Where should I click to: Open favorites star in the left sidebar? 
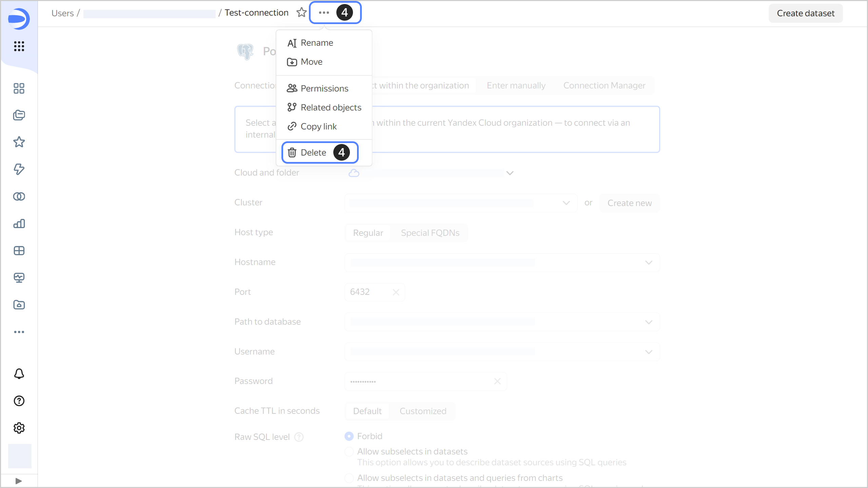point(19,142)
